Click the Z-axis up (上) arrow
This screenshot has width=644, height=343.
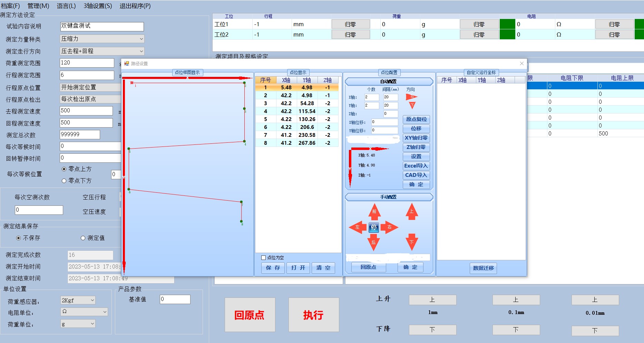[412, 211]
